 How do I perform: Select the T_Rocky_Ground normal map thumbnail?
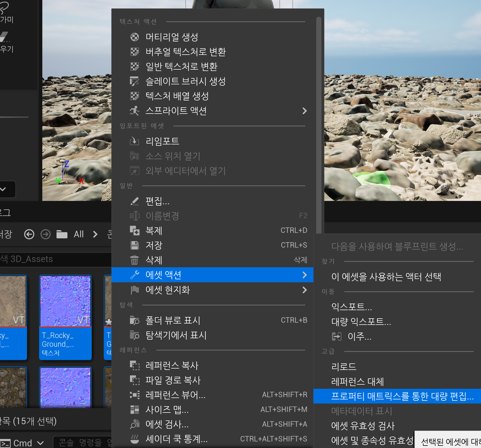pyautogui.click(x=65, y=301)
